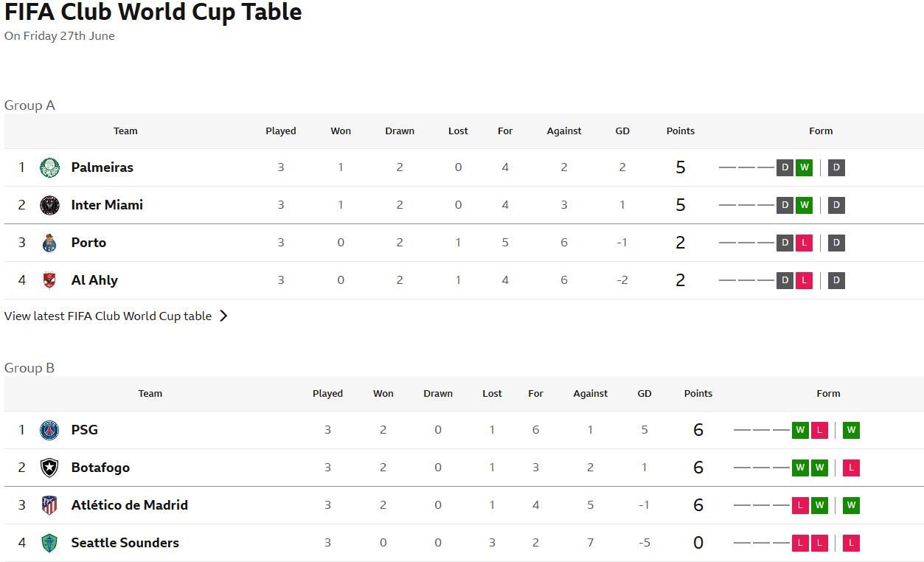Click the Points column header in Group A
Screen dimensions: 924x562
[x=681, y=131]
